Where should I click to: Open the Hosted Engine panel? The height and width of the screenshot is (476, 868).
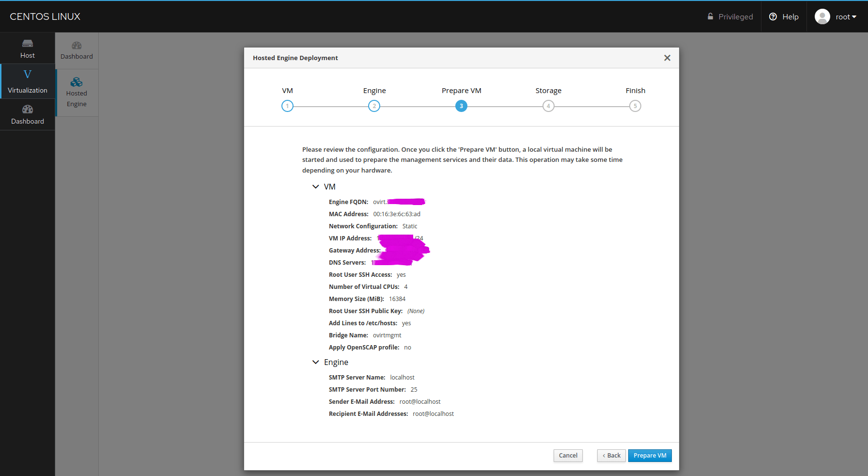(76, 92)
